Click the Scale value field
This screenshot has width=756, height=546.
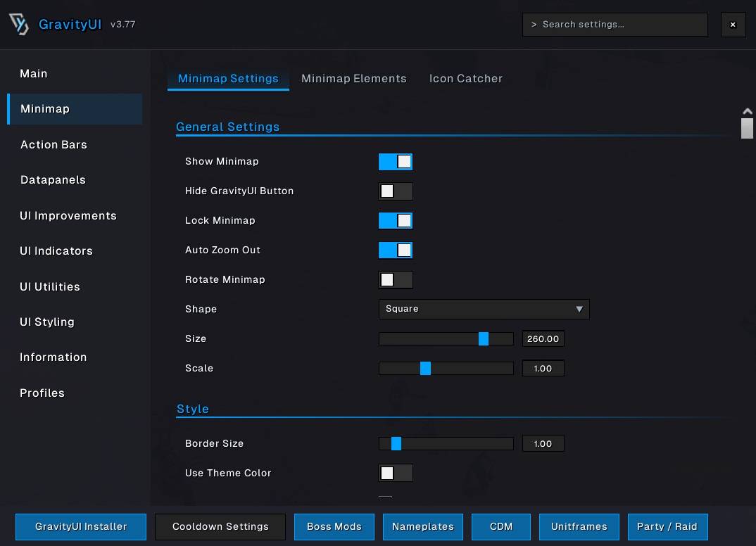click(x=543, y=368)
